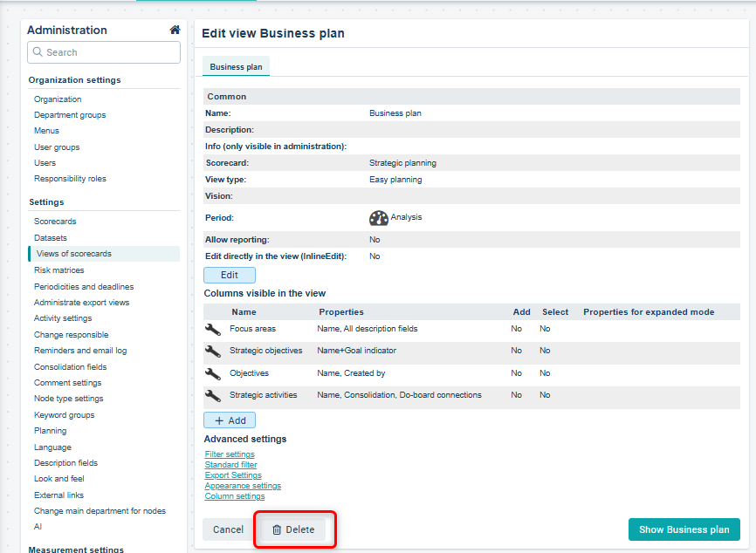Click wrench icon for Strategic objectives row

tap(213, 351)
